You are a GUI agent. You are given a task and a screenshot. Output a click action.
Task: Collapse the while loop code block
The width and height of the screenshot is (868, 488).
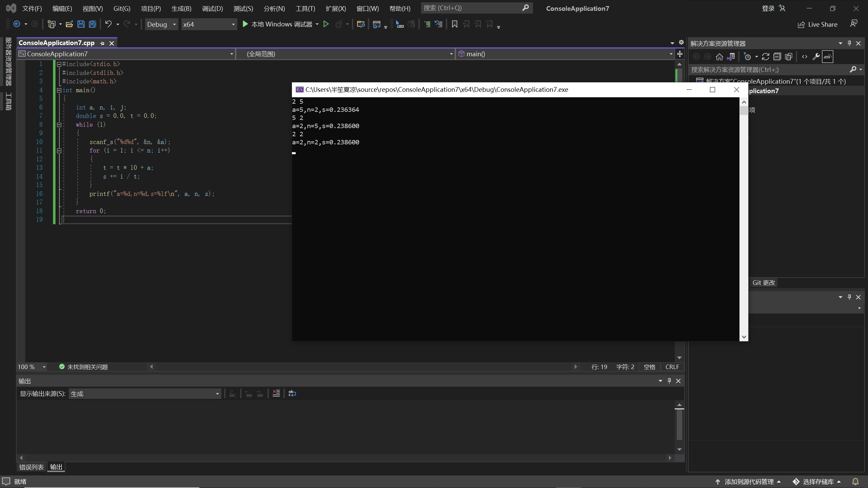coord(59,125)
